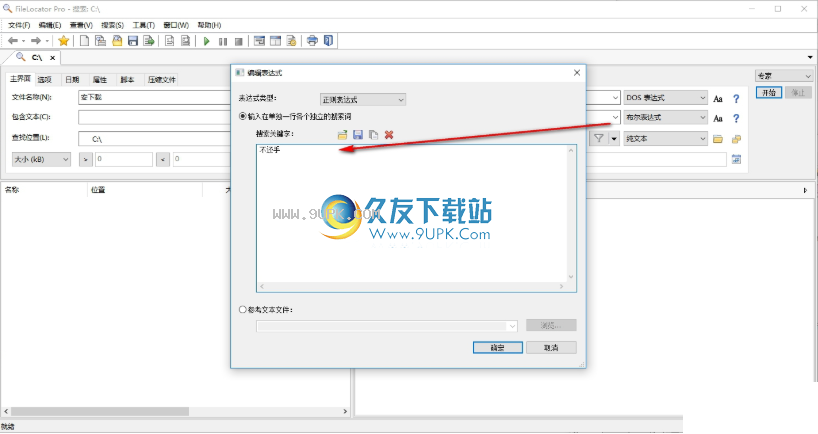Pause search with the pause icon

pyautogui.click(x=223, y=41)
